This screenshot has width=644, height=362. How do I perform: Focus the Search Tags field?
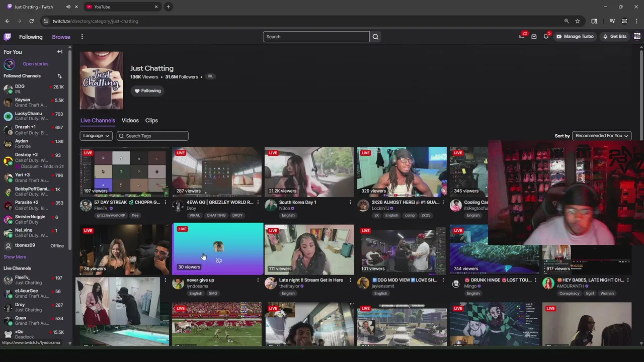(152, 136)
